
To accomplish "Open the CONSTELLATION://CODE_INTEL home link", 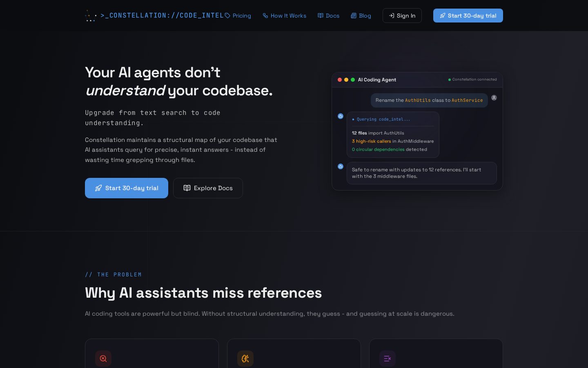I will 154,16.
